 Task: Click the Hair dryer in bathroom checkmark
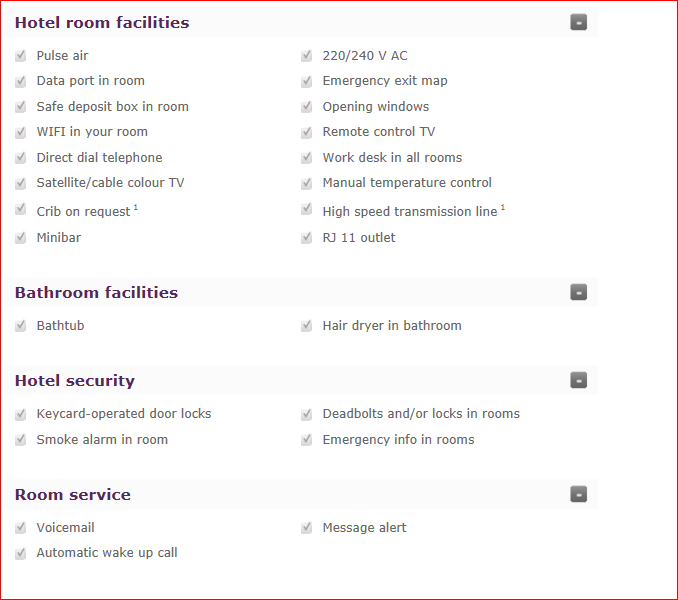coord(307,326)
